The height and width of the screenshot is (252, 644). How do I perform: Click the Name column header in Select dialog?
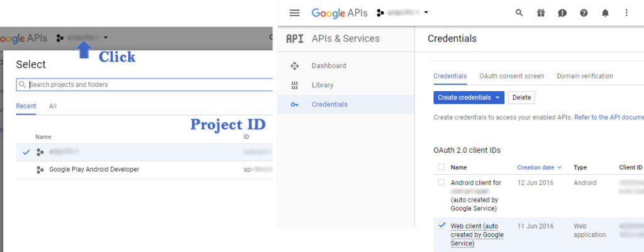pos(43,137)
